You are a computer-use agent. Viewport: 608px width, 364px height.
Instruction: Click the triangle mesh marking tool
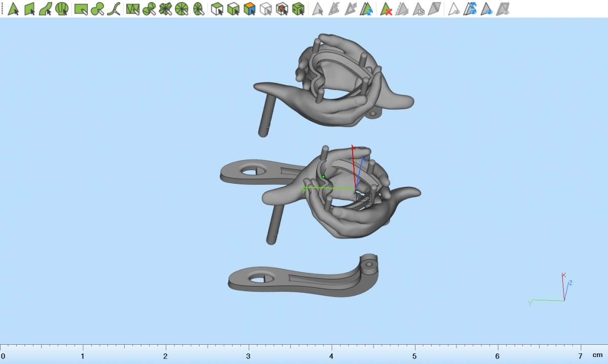[133, 9]
